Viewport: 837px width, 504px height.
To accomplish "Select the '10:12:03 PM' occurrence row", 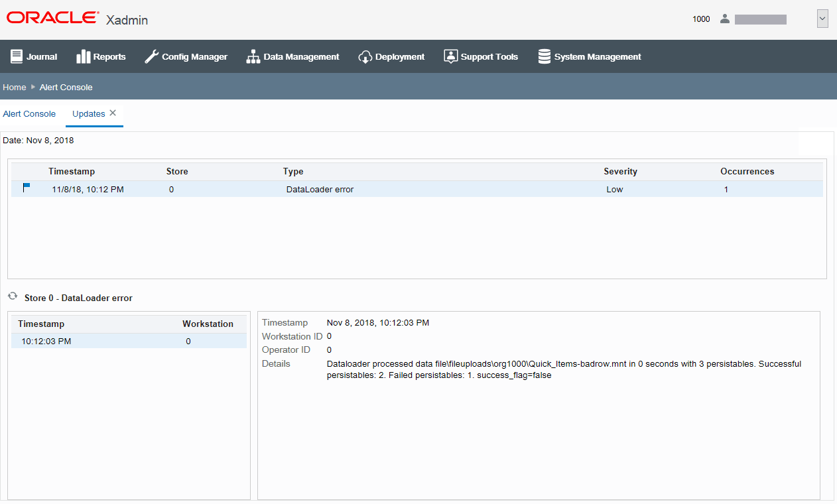I will (x=129, y=341).
